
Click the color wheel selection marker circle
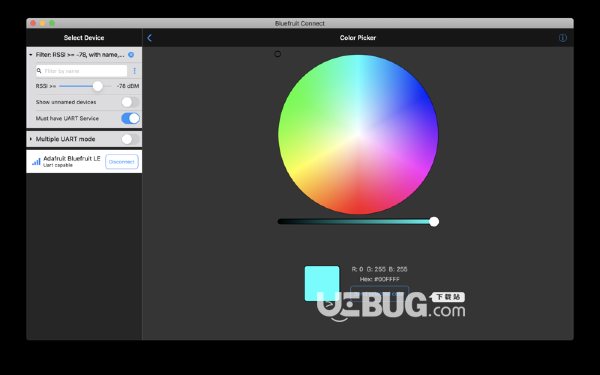[277, 54]
